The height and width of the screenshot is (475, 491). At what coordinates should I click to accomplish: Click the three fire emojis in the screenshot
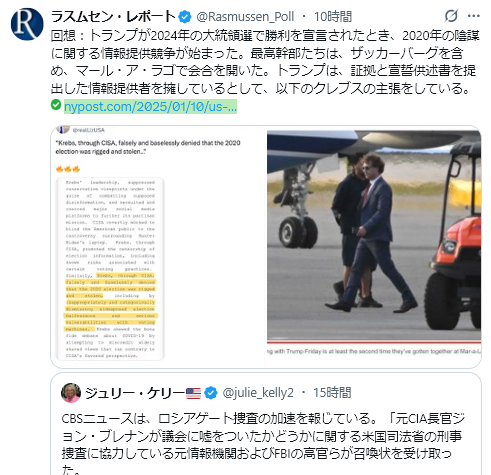pos(68,169)
